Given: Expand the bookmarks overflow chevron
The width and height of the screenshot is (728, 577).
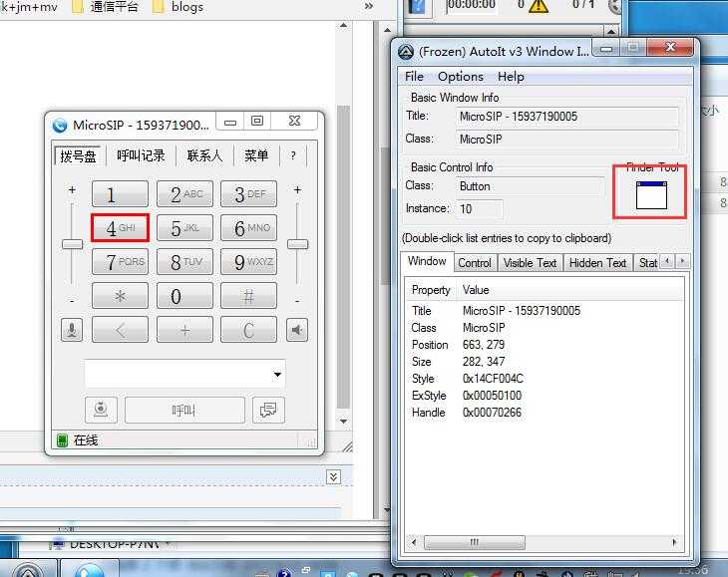Looking at the screenshot, I should click(x=369, y=7).
